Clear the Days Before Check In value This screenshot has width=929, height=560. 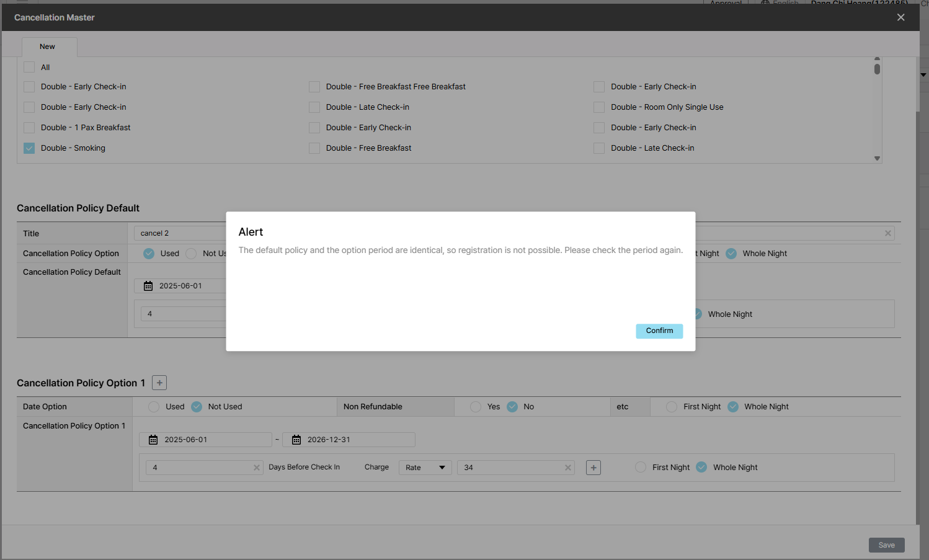(x=257, y=468)
